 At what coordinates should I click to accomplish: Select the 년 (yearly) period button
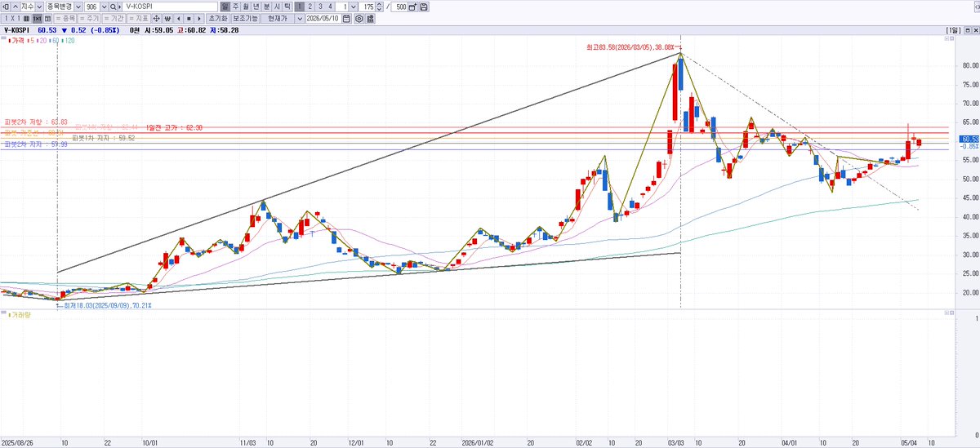point(256,7)
